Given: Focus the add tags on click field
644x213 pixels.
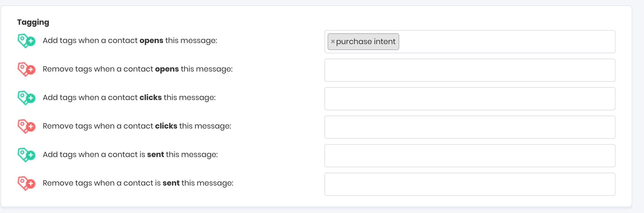Looking at the screenshot, I should (470, 99).
